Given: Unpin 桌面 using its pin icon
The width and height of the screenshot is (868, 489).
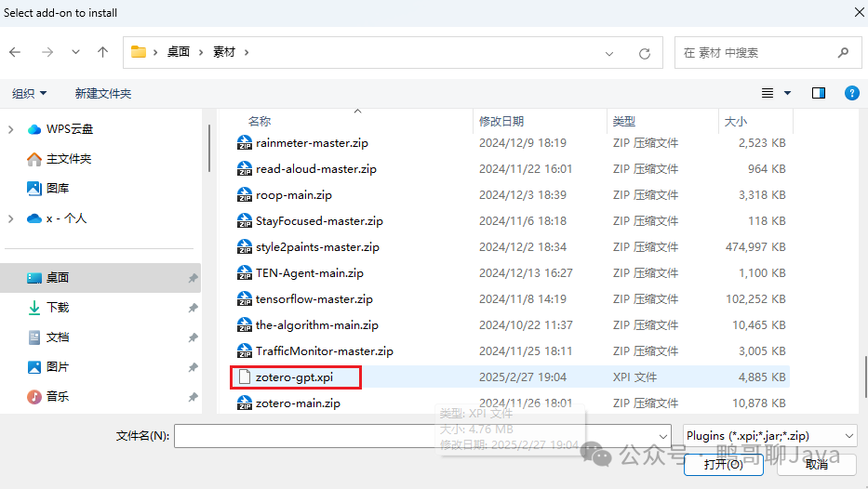Looking at the screenshot, I should [193, 278].
